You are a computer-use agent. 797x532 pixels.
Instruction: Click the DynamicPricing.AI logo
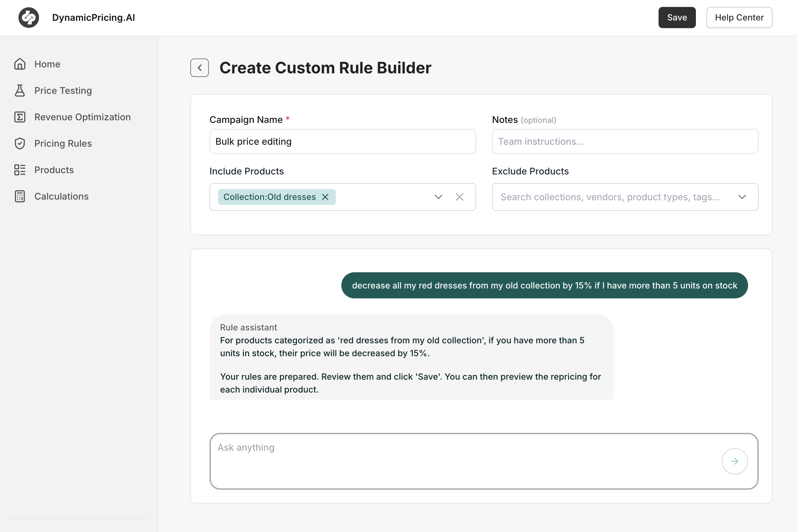[28, 17]
